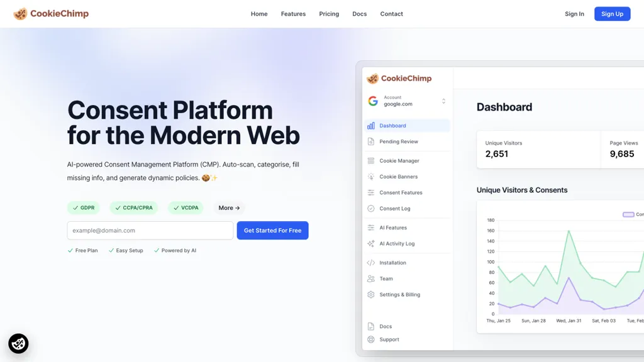Viewport: 644px width, 362px height.
Task: Click the Consent Features sliders icon
Action: [x=371, y=192]
